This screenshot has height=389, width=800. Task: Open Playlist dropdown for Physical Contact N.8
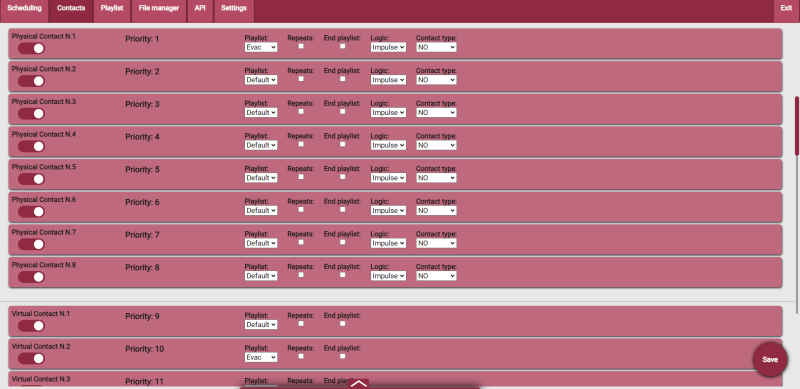261,276
